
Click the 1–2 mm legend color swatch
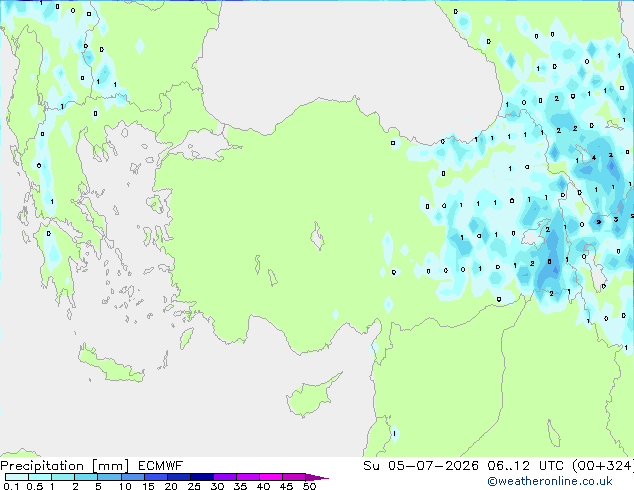(63, 477)
